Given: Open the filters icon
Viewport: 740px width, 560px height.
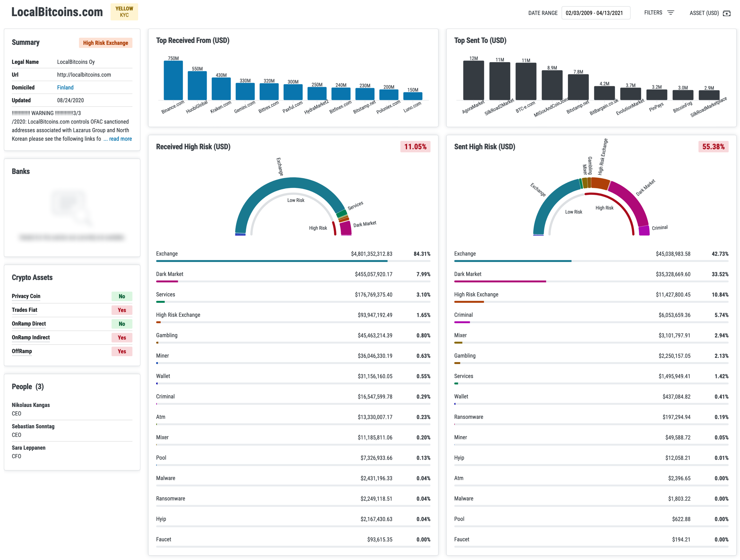Looking at the screenshot, I should tap(670, 13).
